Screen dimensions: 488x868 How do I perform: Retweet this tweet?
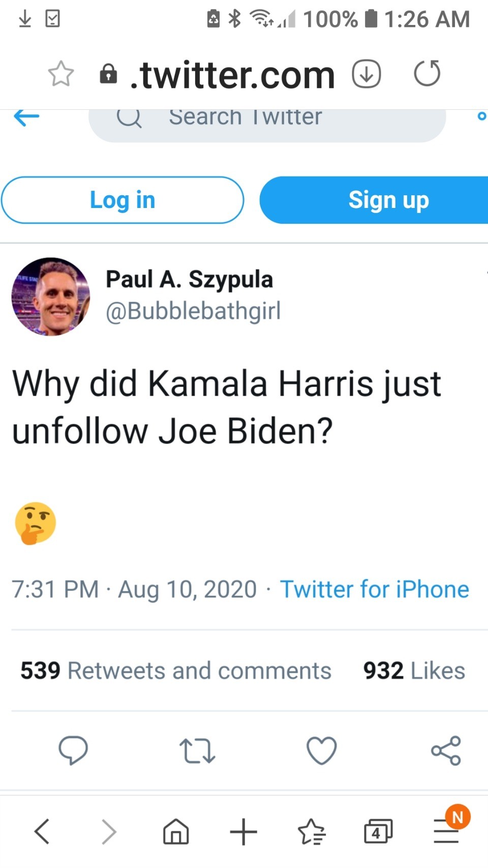(197, 751)
